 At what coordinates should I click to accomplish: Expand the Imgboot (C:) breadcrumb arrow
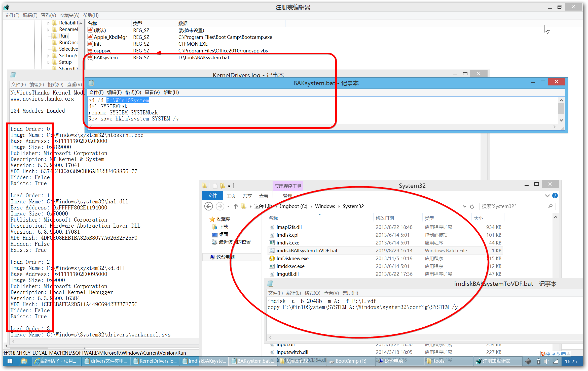311,206
